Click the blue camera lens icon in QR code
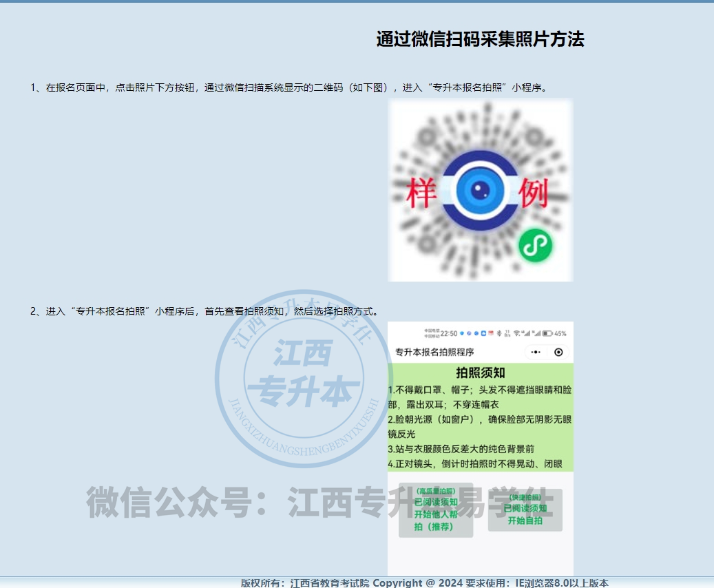Viewport: 714px width, 588px height. coord(480,190)
